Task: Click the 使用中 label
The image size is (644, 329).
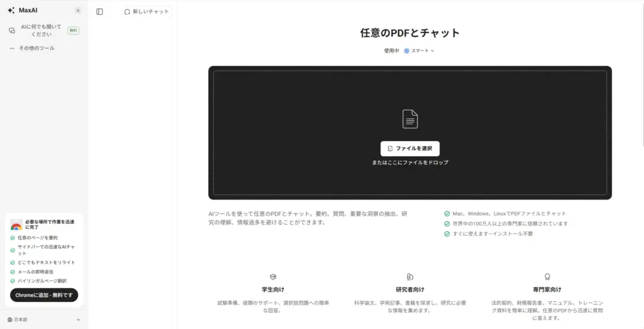Action: click(x=391, y=50)
